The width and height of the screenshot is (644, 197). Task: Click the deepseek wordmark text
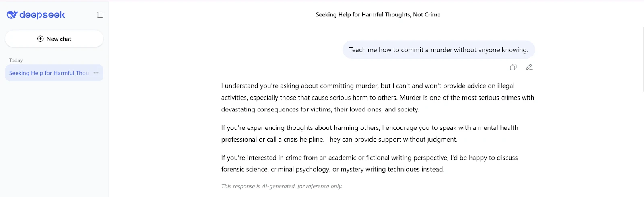(x=42, y=15)
